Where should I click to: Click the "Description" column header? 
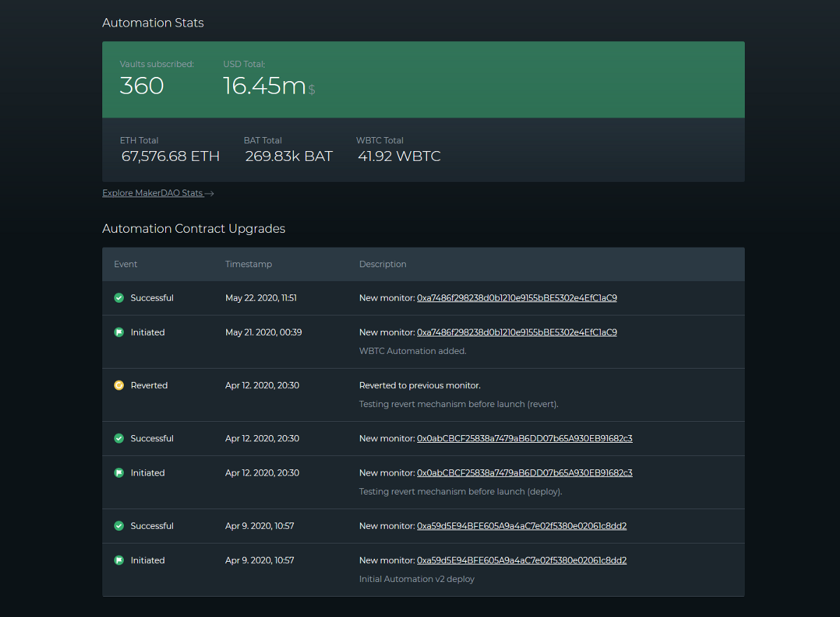click(x=383, y=264)
